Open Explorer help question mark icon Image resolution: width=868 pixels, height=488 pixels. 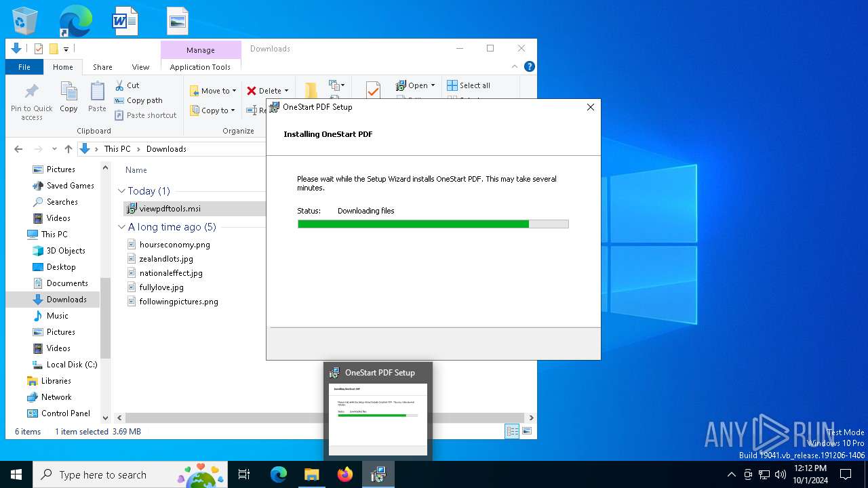pyautogui.click(x=530, y=66)
